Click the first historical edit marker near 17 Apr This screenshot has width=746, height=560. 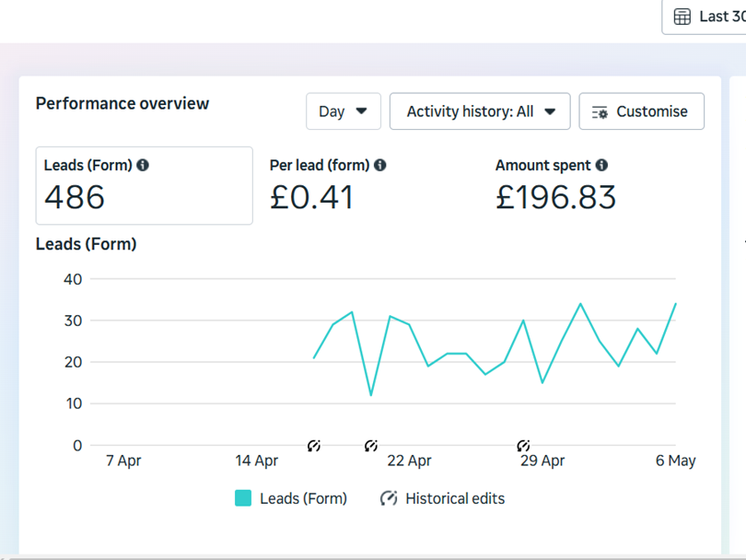pos(314,446)
